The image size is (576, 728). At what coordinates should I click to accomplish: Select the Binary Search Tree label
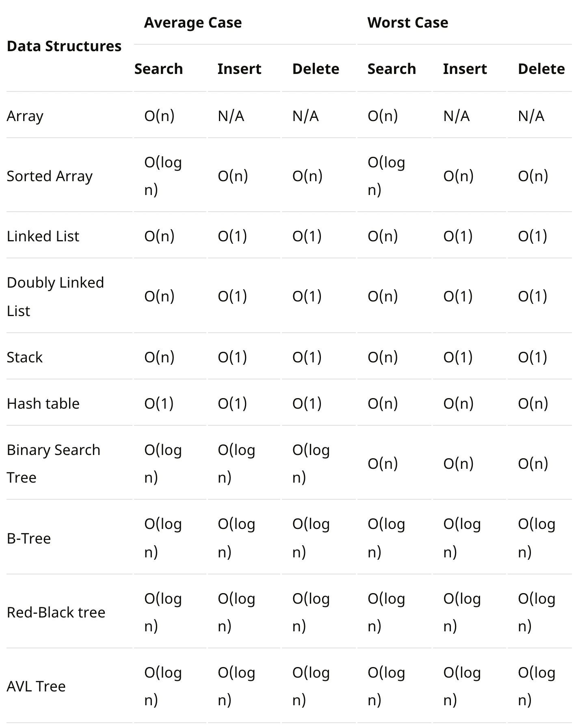click(x=53, y=464)
